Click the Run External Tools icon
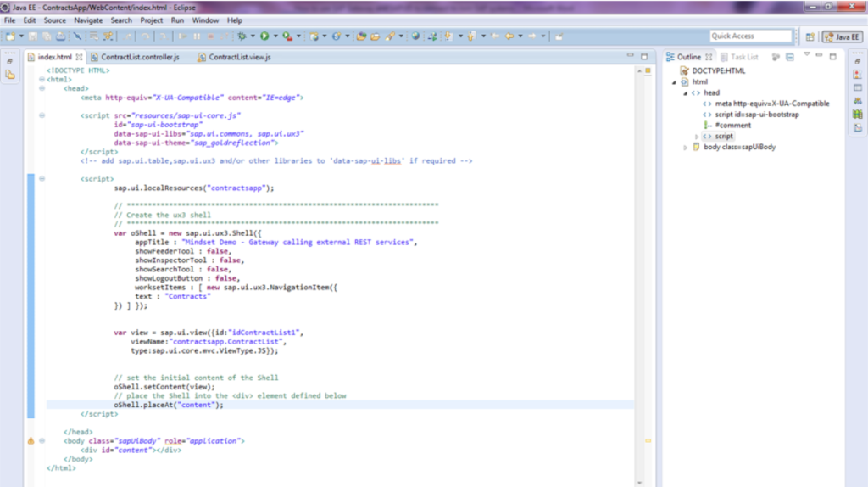Screen dimensions: 868x487 (x=287, y=36)
